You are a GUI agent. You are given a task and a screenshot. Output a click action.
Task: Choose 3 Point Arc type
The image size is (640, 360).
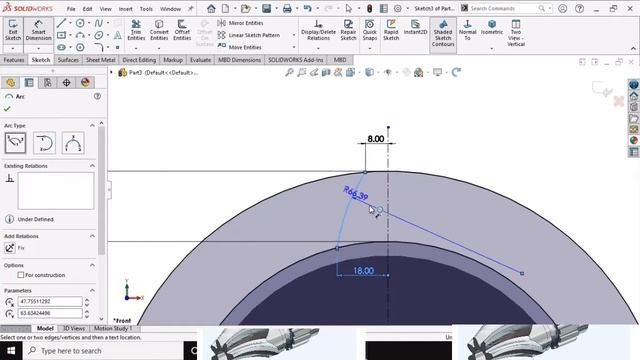(73, 142)
